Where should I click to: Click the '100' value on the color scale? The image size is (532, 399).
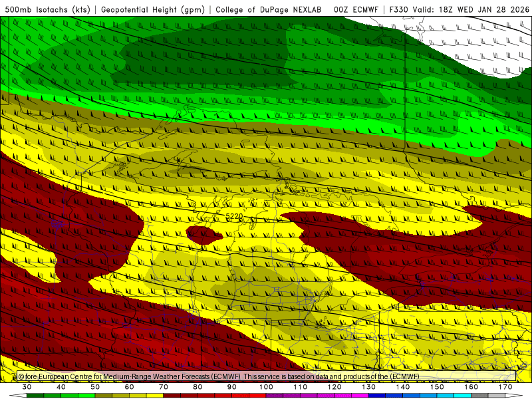pyautogui.click(x=266, y=387)
